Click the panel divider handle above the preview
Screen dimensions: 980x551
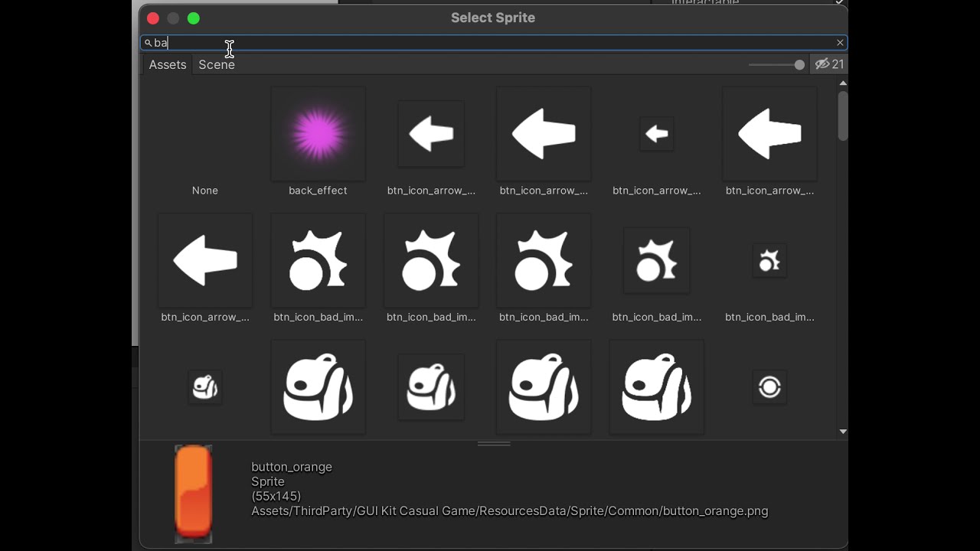pyautogui.click(x=493, y=442)
